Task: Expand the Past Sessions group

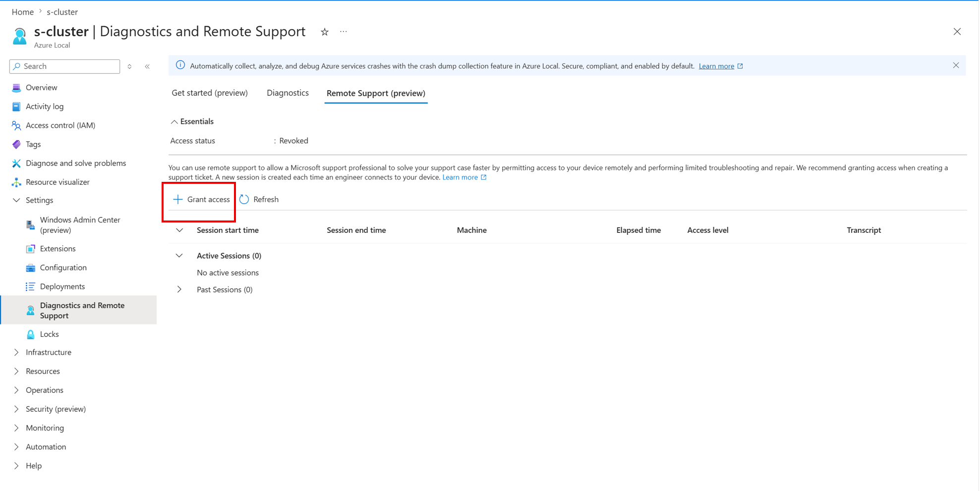Action: click(179, 289)
